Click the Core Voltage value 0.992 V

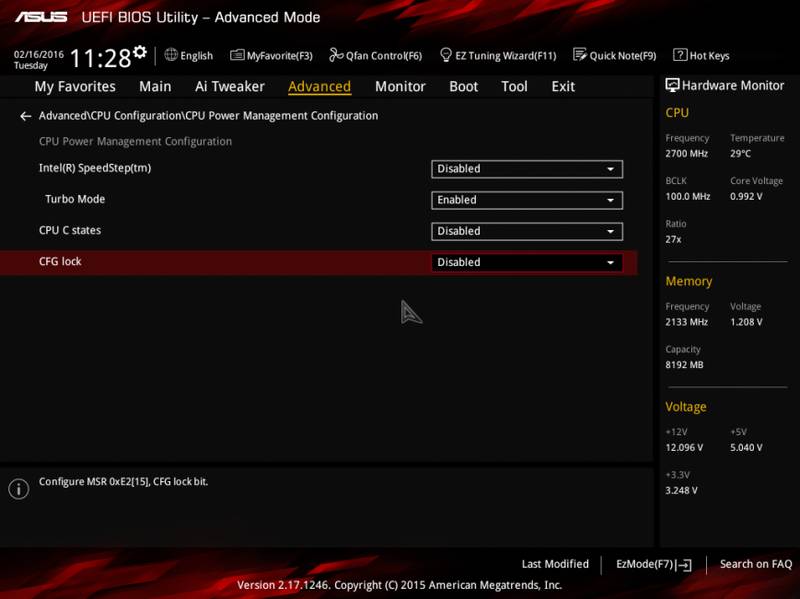click(x=746, y=196)
